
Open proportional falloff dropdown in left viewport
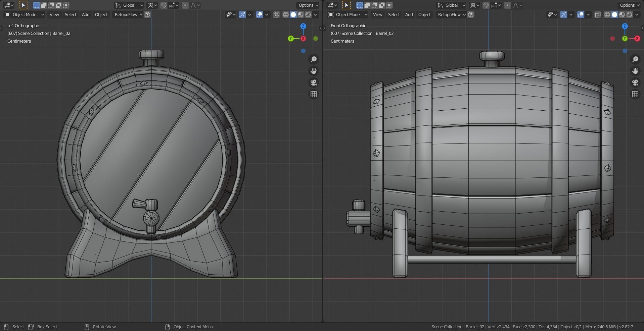195,5
